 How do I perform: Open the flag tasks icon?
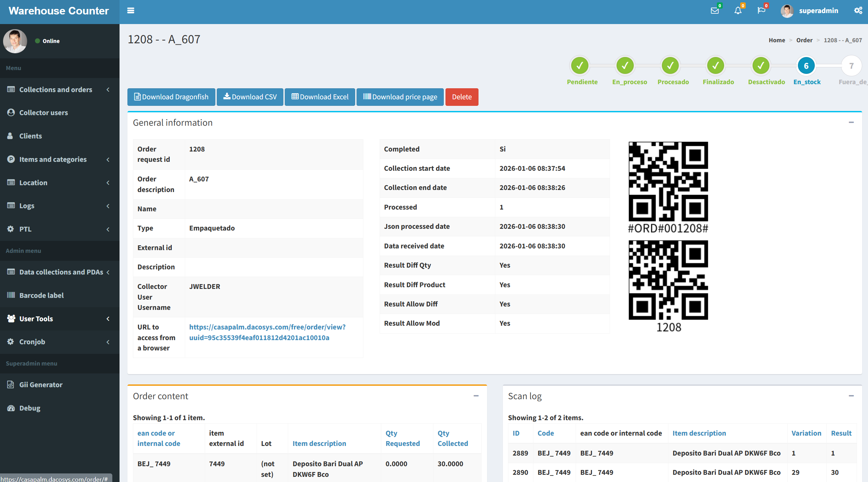(x=761, y=11)
